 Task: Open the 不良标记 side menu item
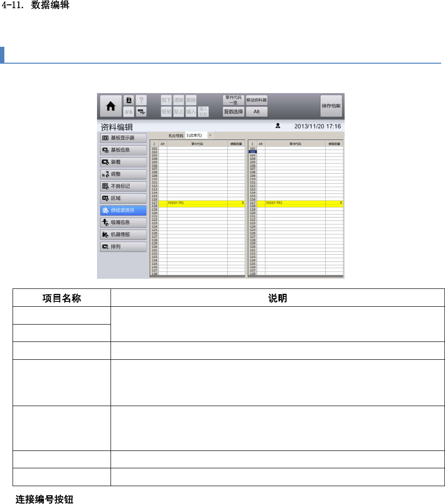(x=123, y=186)
